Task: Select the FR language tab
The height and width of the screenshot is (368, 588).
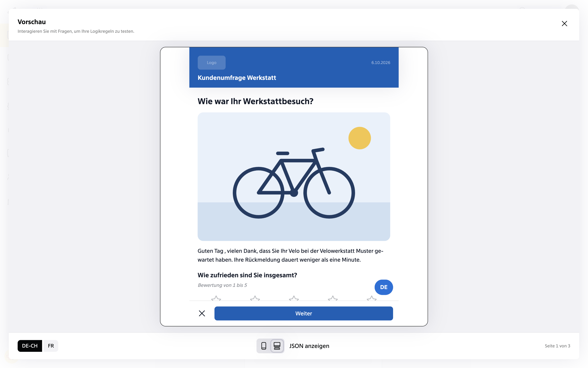Action: (51, 346)
